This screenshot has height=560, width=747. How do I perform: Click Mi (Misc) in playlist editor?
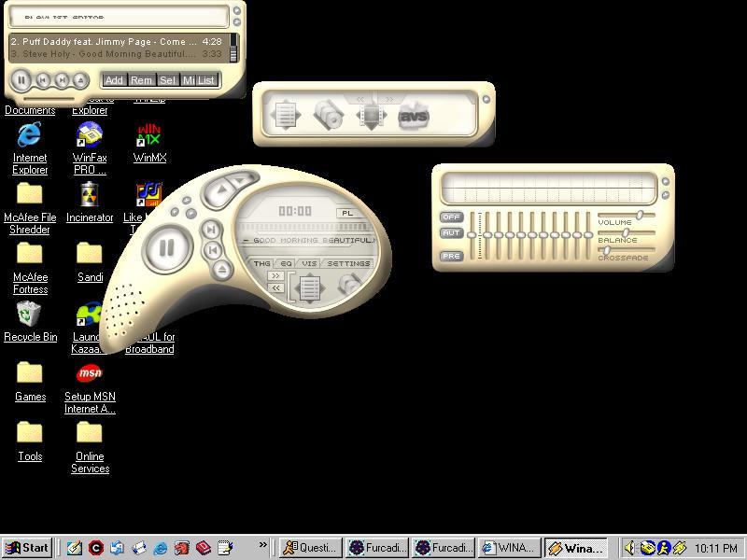click(189, 80)
